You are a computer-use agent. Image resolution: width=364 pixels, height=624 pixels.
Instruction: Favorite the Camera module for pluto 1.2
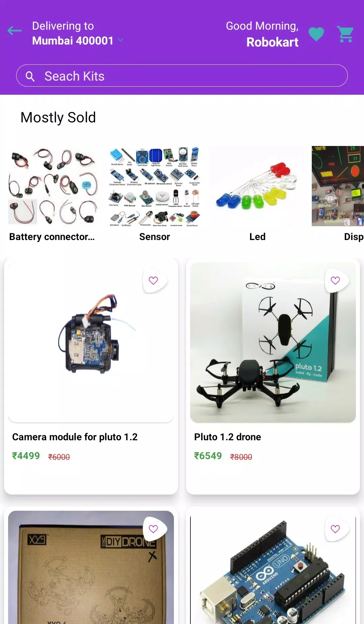coord(153,280)
